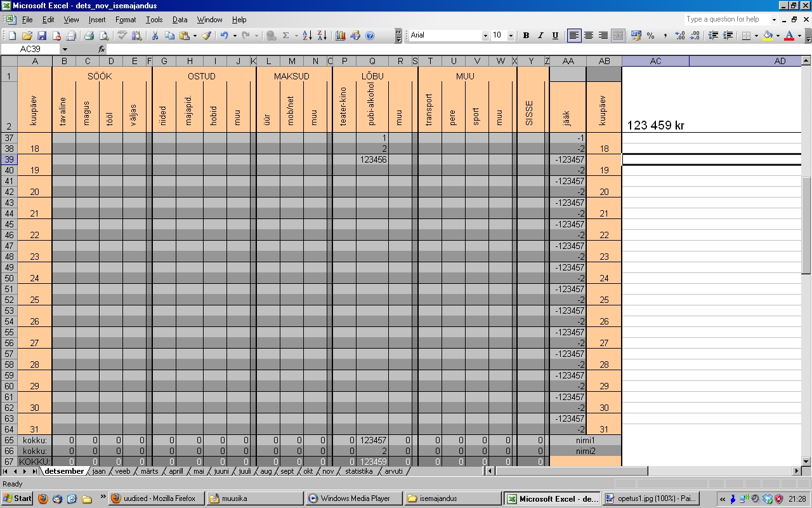Select cell containing 123456 in column Q

pyautogui.click(x=372, y=159)
